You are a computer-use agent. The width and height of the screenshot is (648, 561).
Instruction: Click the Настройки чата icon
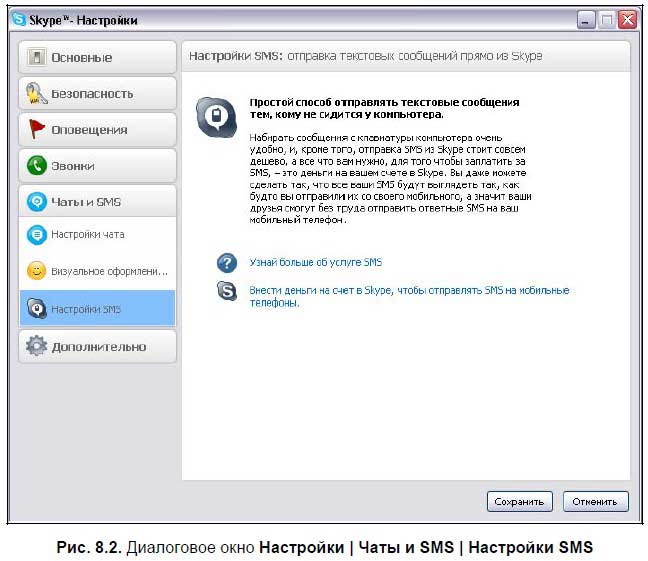coord(36,235)
